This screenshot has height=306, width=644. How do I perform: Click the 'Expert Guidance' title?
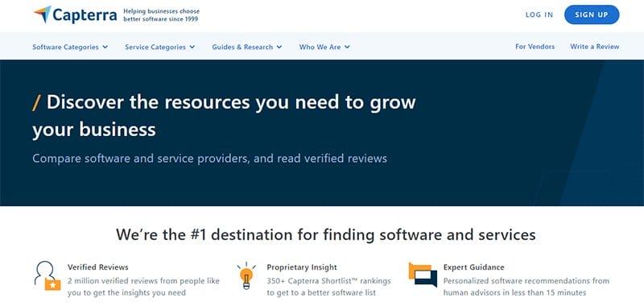[x=473, y=267]
